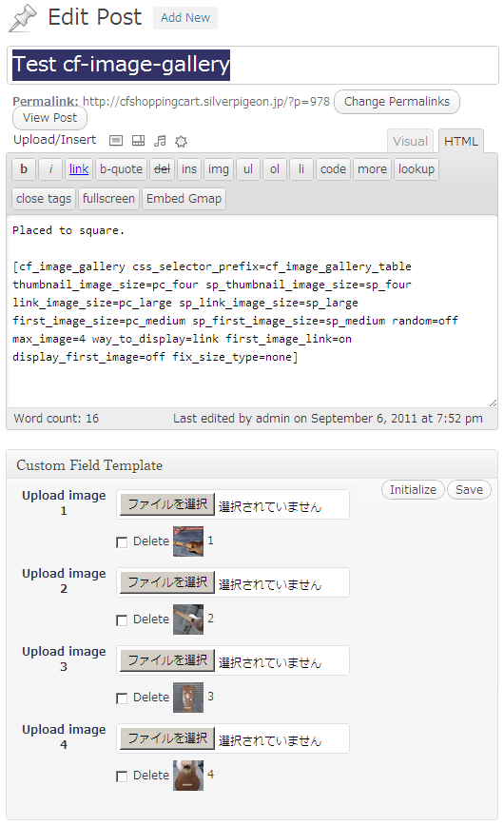504x826 pixels.
Task: Insert an image tag with img button
Action: 218,169
